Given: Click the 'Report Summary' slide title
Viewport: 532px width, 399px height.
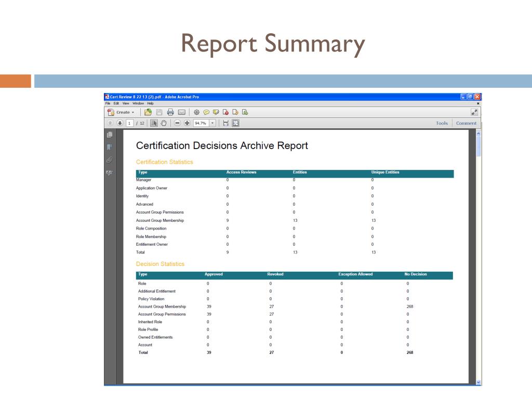Looking at the screenshot, I should click(273, 44).
